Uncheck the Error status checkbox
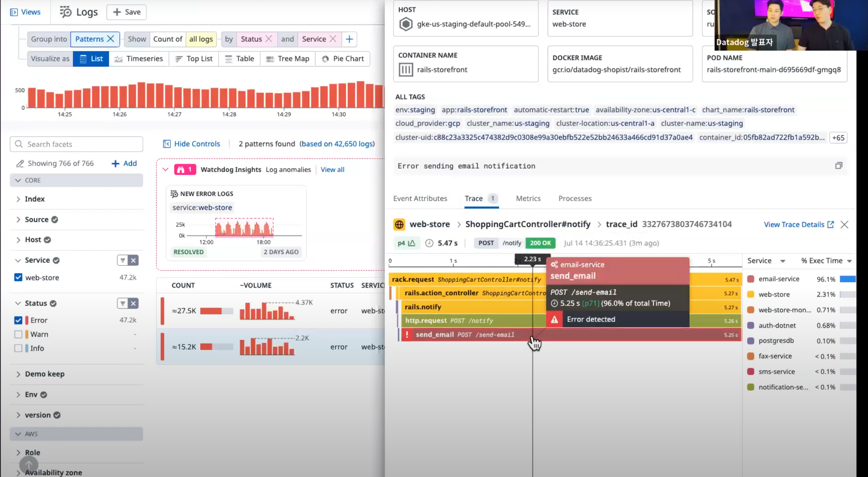The height and width of the screenshot is (477, 868). click(x=18, y=320)
